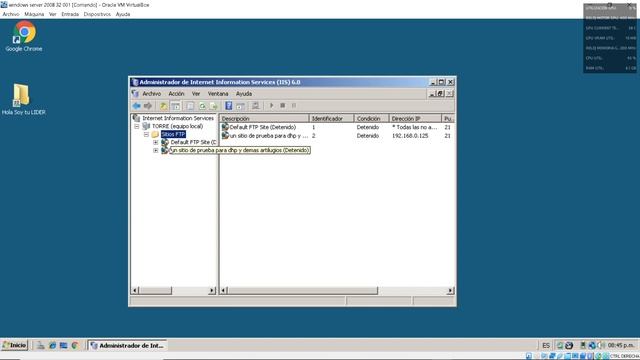Sort by the Identificador column header
Viewport: 640px width, 360px height.
click(x=331, y=118)
